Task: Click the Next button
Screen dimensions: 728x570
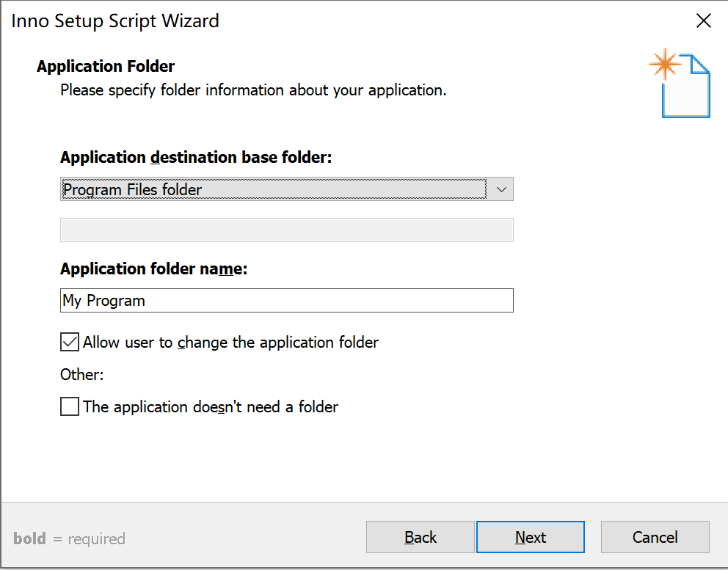Action: pyautogui.click(x=530, y=536)
